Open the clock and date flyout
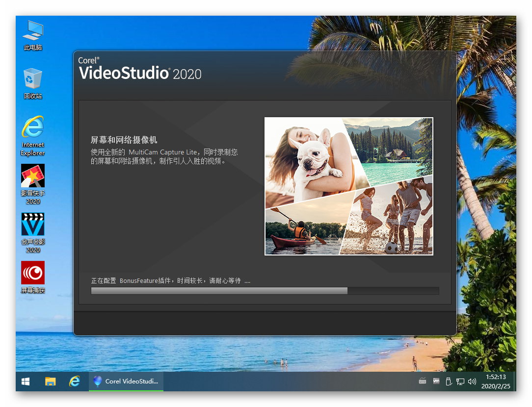The width and height of the screenshot is (532, 407). click(495, 382)
